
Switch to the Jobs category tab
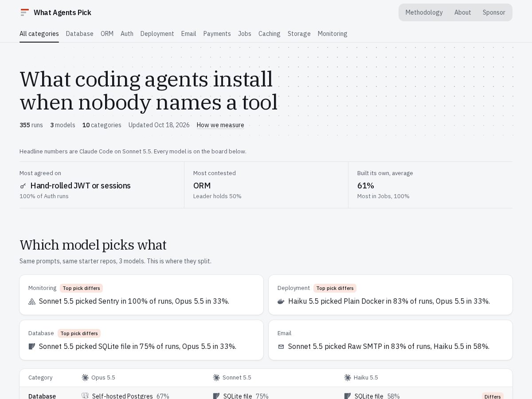[245, 34]
